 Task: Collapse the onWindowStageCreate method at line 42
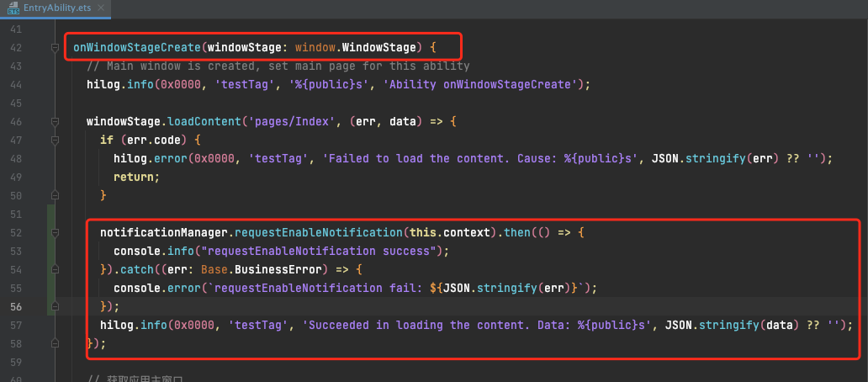click(x=54, y=48)
